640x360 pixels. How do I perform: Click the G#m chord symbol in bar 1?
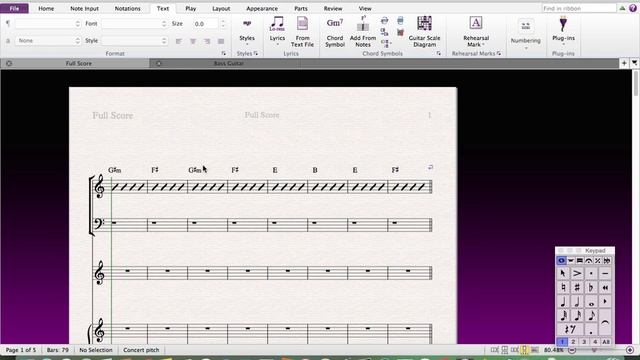[x=115, y=170]
